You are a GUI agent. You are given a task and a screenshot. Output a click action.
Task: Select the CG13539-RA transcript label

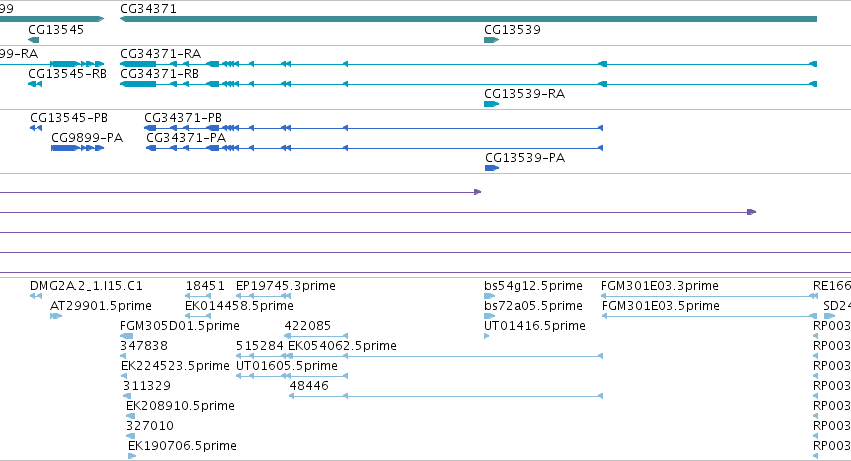click(x=524, y=94)
